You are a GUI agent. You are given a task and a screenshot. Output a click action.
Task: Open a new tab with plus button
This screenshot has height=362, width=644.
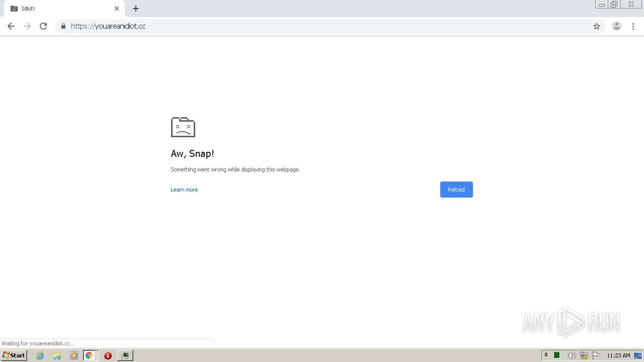click(x=136, y=9)
